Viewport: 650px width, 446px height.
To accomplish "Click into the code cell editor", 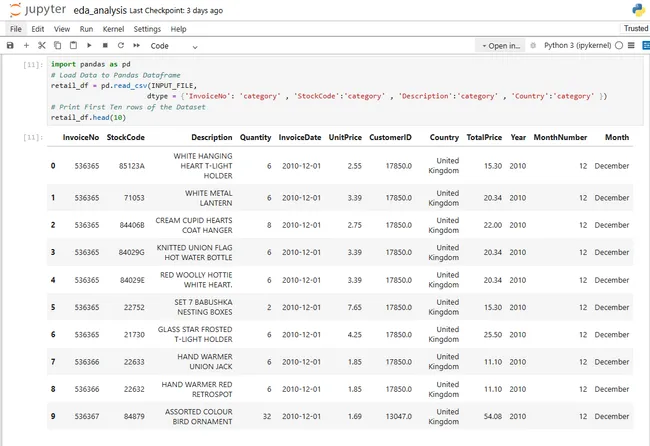I will pos(345,91).
